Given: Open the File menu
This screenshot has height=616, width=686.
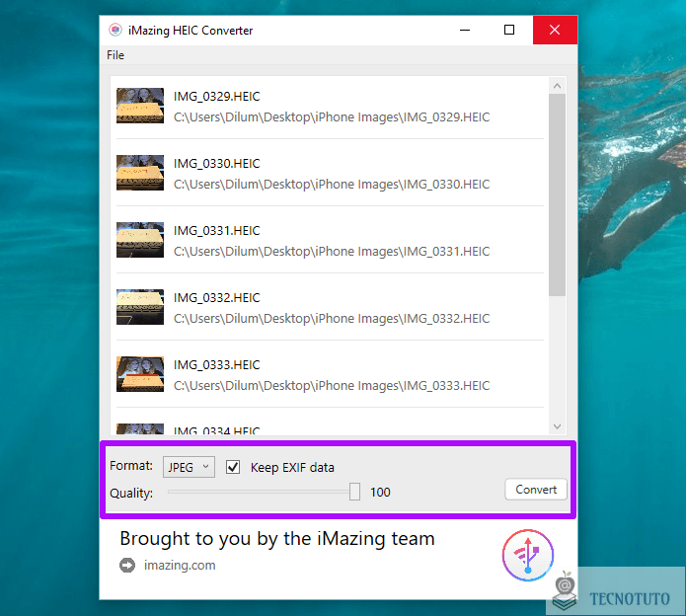Looking at the screenshot, I should [115, 55].
